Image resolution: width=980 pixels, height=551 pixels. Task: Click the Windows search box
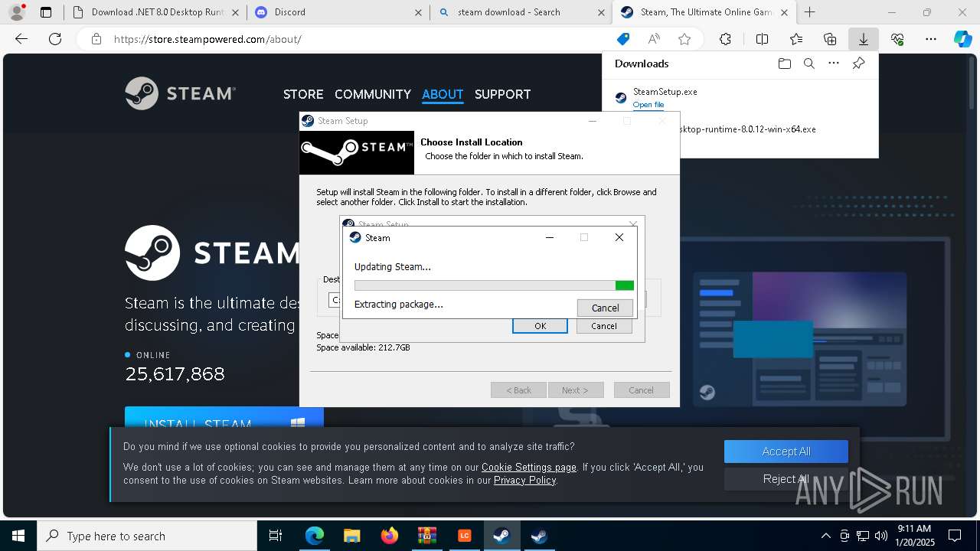[x=147, y=536]
